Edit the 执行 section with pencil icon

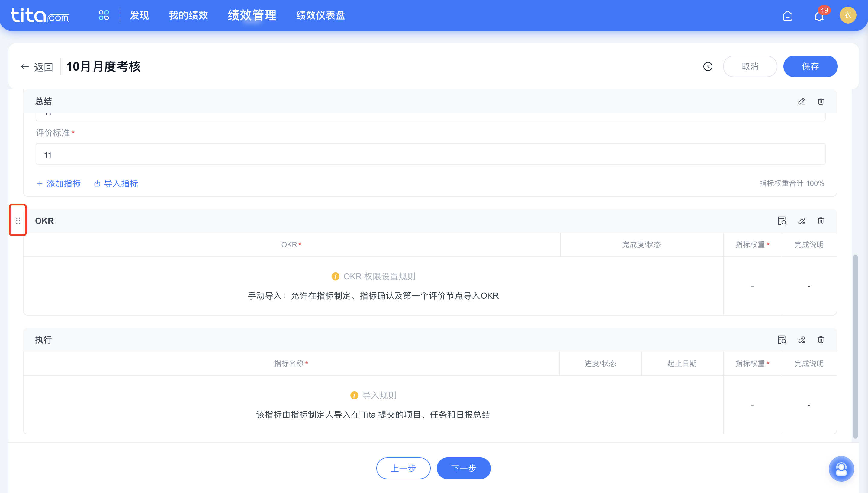point(801,340)
